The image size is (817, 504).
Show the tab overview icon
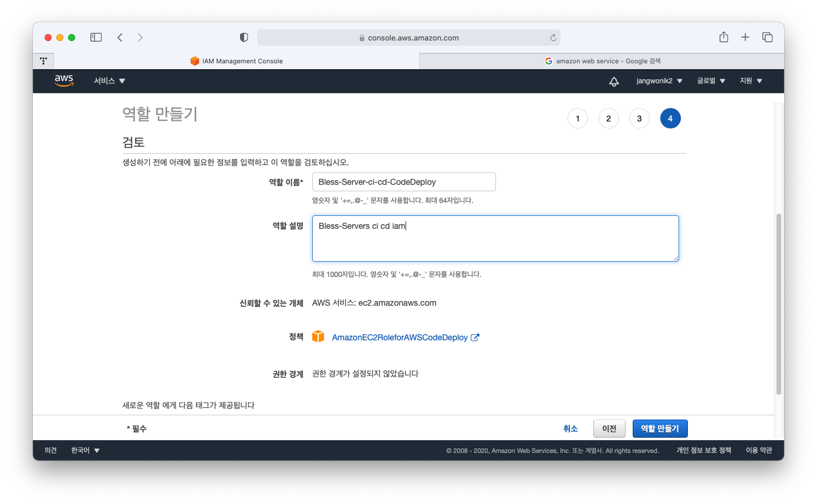[x=767, y=37]
